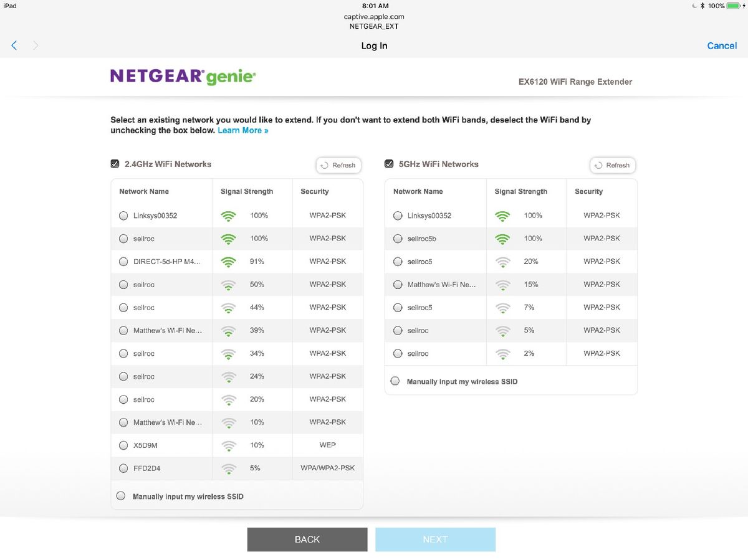Choose Manually input my wireless SSID for 5GHz
Viewport: 748px width, 560px height.
point(395,381)
